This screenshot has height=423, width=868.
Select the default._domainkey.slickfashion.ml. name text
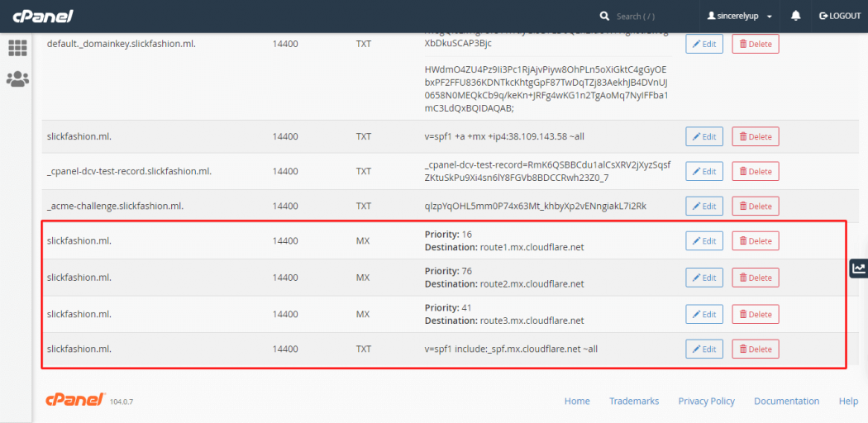pos(122,44)
